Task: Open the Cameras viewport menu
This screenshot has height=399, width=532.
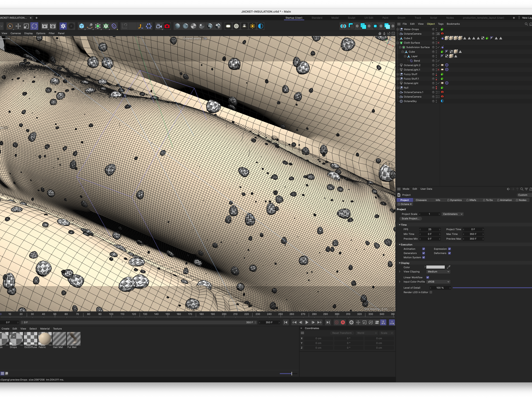Action: click(16, 33)
